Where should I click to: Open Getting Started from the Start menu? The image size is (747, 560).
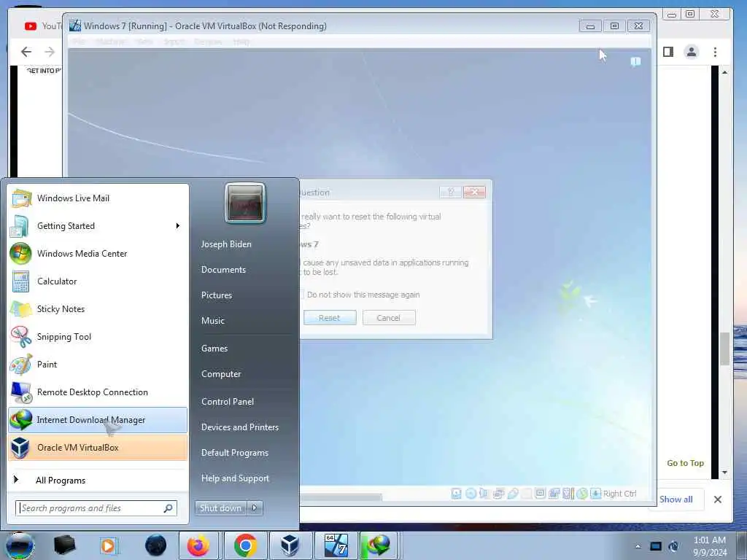98,226
